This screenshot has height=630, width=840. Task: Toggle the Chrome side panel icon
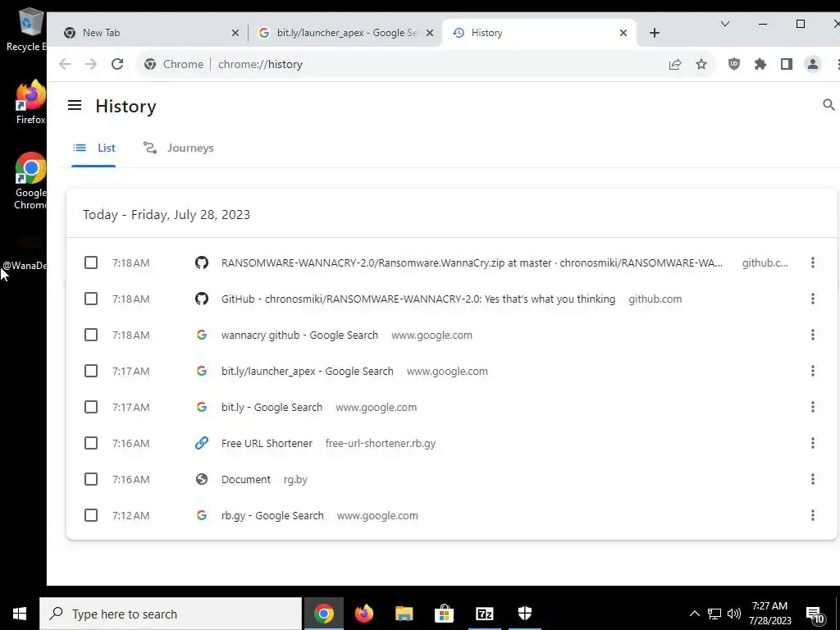pos(787,64)
